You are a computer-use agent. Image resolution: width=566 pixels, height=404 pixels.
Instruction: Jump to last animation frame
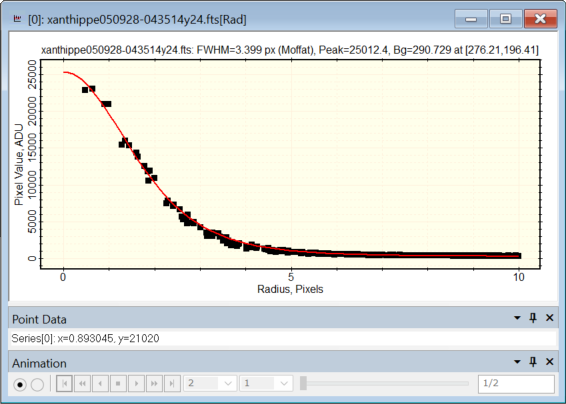point(172,383)
